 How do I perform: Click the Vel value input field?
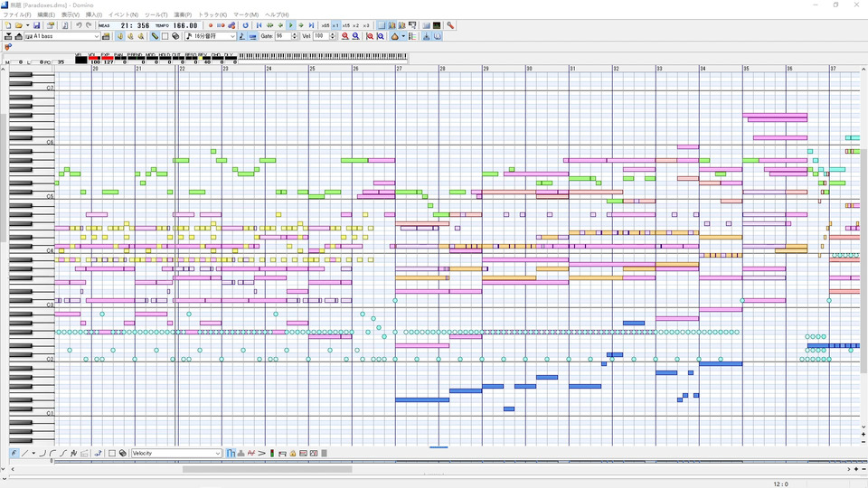[321, 36]
